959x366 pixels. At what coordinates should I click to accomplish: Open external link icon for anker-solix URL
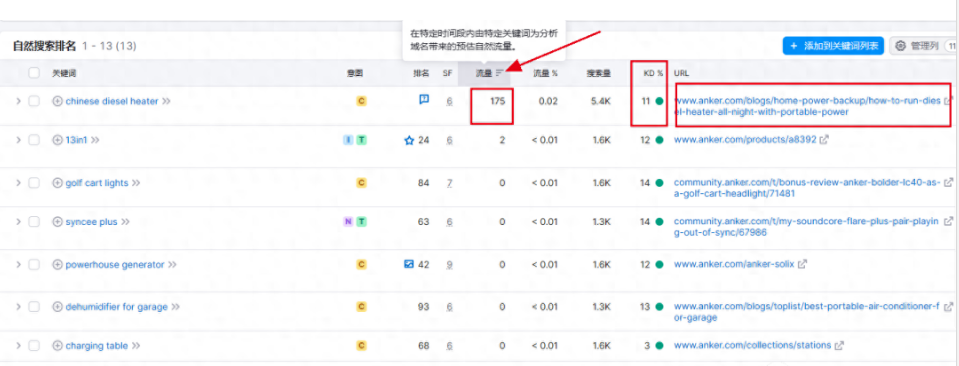(x=802, y=264)
